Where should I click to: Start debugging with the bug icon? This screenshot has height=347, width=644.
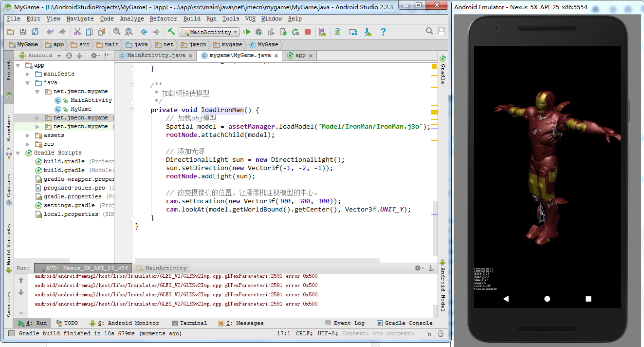259,32
